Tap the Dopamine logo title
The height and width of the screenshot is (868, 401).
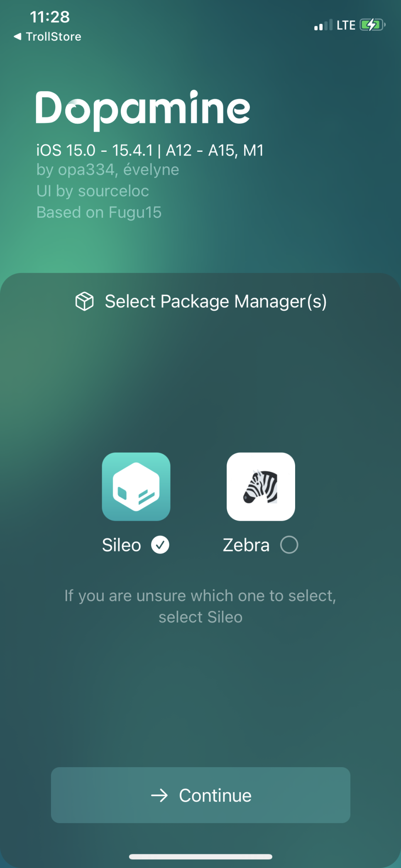143,110
